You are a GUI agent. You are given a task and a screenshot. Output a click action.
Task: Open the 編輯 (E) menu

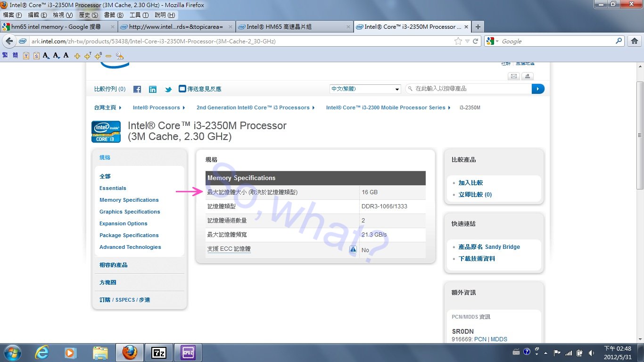click(x=38, y=15)
